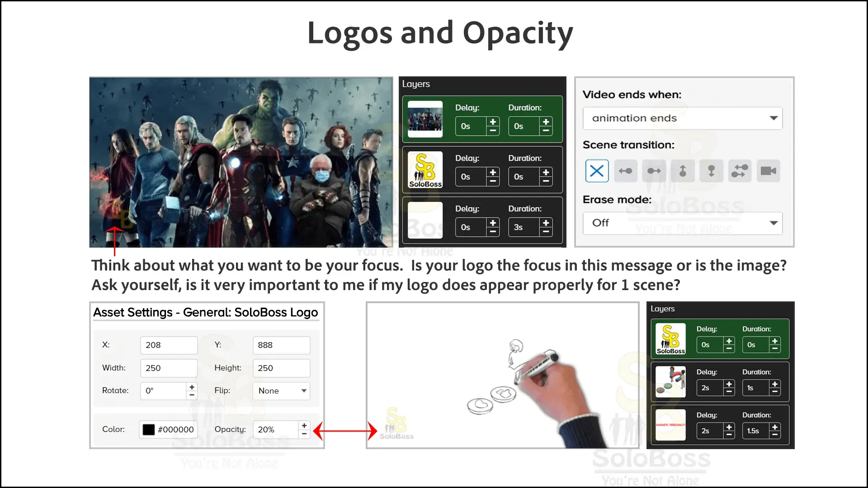
Task: Increase Delay on upper panel SoloBoss layer
Action: 493,173
